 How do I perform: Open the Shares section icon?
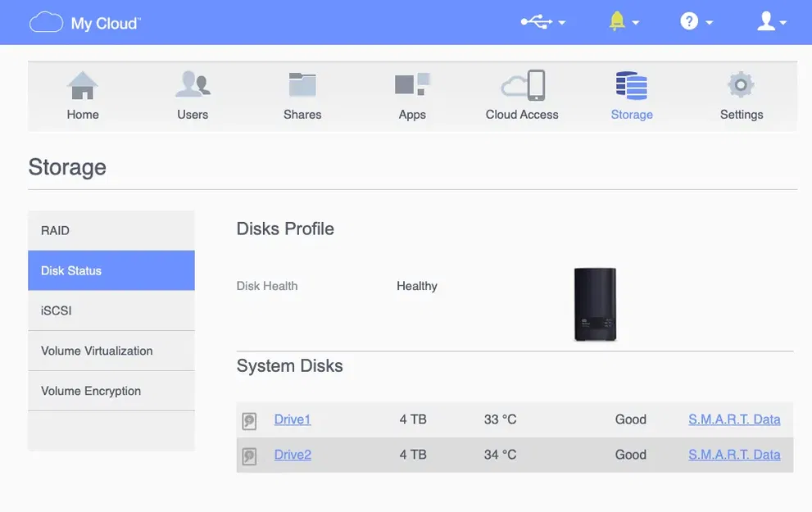click(x=302, y=84)
